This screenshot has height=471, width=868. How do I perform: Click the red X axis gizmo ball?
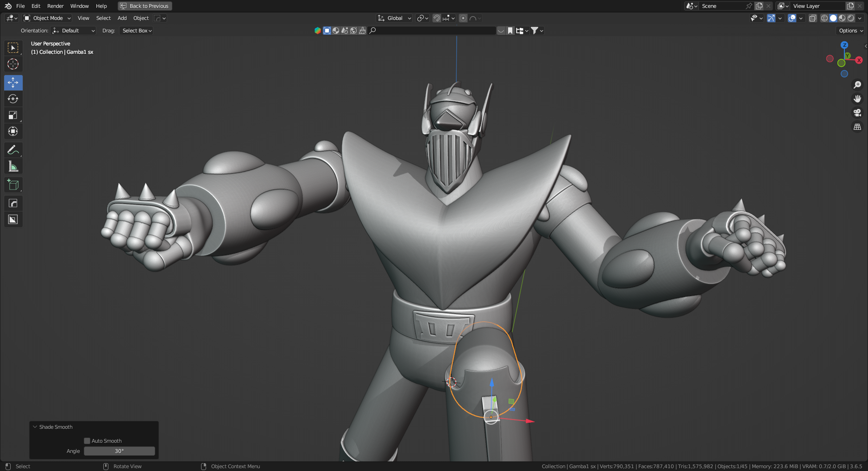click(x=859, y=60)
